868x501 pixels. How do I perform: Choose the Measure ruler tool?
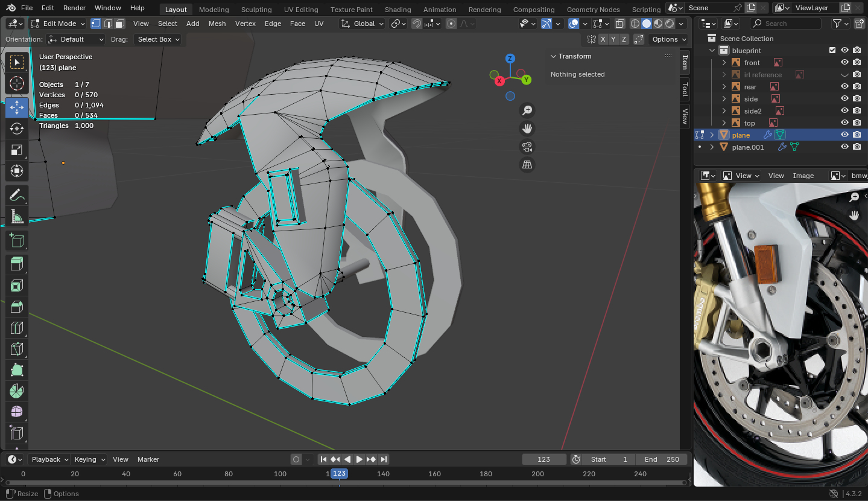coord(17,216)
